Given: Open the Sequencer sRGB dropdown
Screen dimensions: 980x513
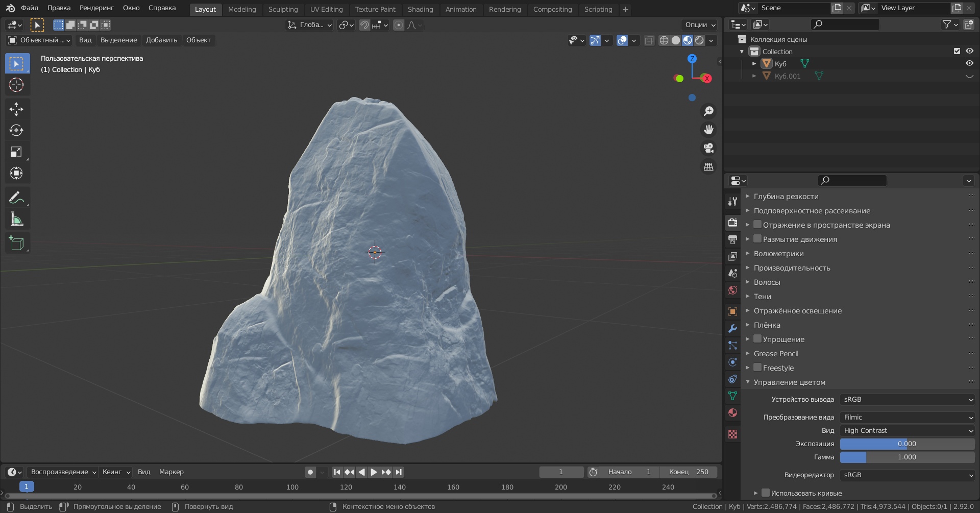Looking at the screenshot, I should tap(908, 475).
